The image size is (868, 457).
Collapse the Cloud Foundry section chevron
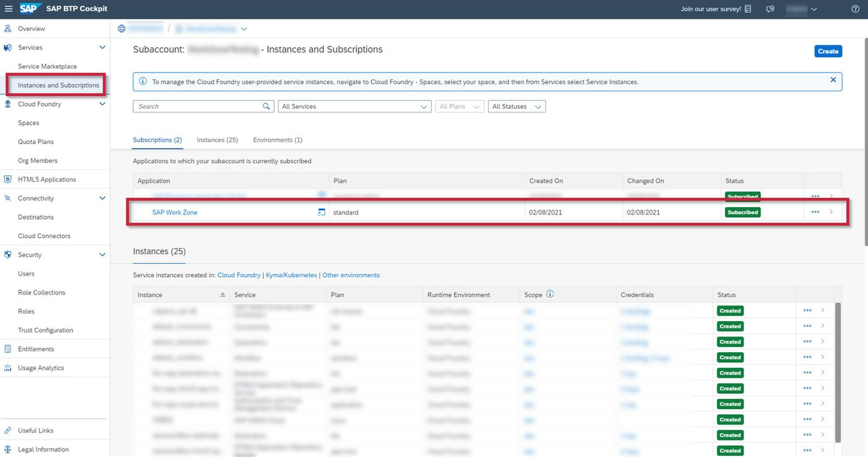coord(102,104)
